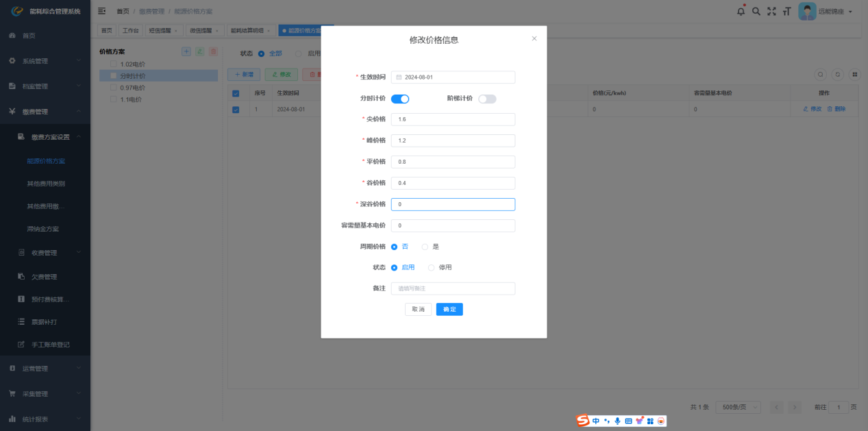Enable the 阶梯计价 switch
Viewport: 868px width, 431px height.
pos(487,99)
